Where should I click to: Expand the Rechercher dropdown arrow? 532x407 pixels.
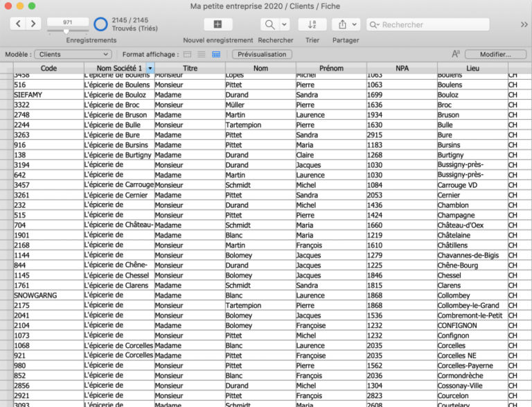coord(285,24)
